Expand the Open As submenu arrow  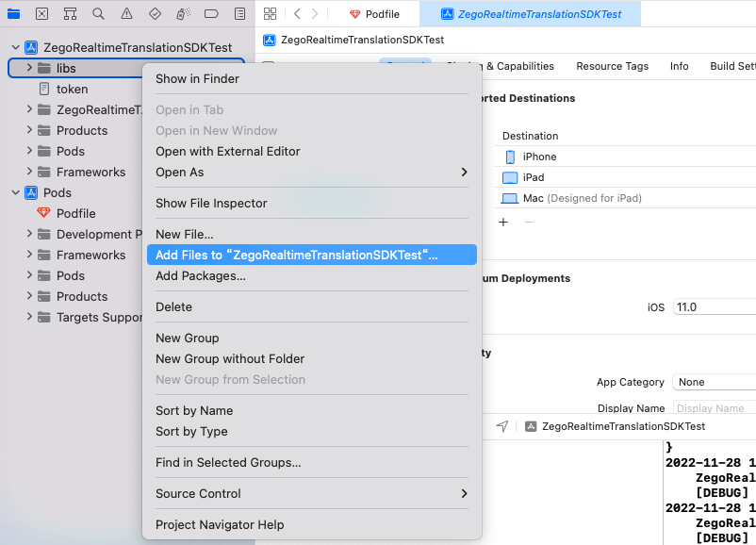pyautogui.click(x=464, y=173)
